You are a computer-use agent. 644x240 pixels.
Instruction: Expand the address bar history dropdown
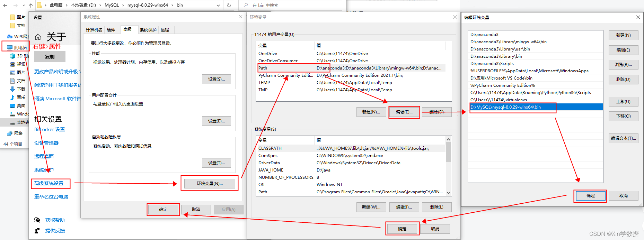click(x=218, y=5)
